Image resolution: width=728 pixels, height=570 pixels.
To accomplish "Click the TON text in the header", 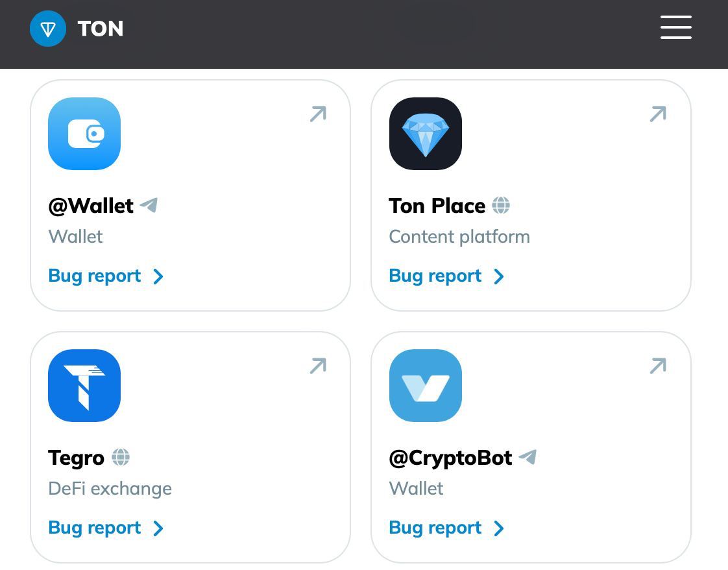I will pos(101,29).
